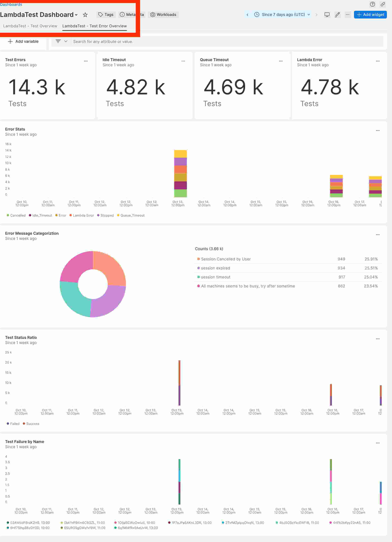
Task: Open the Workloads button
Action: (x=163, y=15)
